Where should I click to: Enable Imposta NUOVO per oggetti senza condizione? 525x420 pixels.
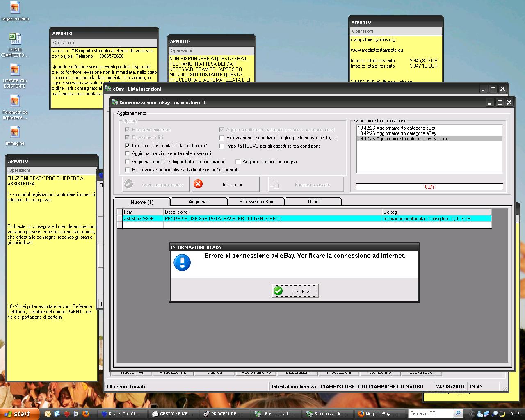point(221,146)
